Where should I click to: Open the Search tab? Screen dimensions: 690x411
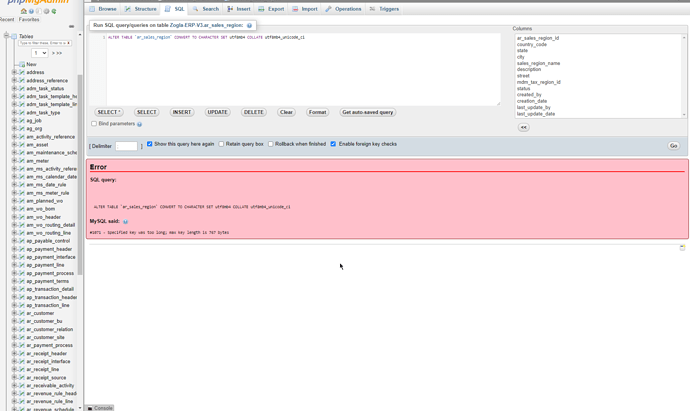pos(206,9)
